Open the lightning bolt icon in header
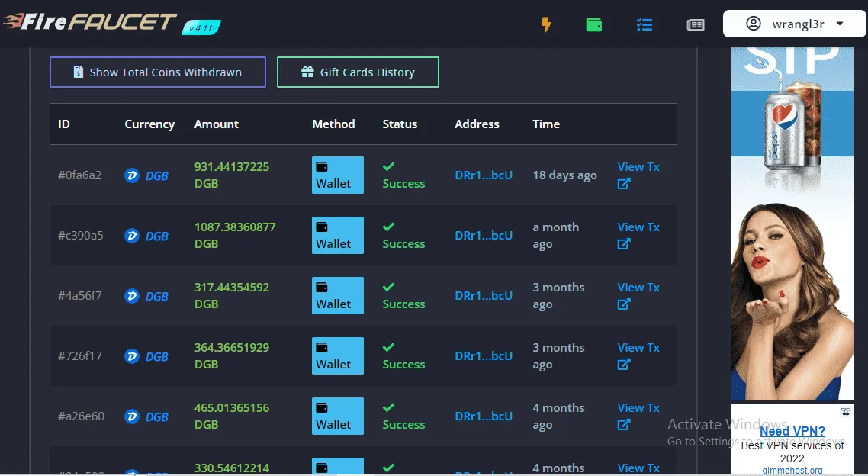The height and width of the screenshot is (476, 868). (546, 24)
